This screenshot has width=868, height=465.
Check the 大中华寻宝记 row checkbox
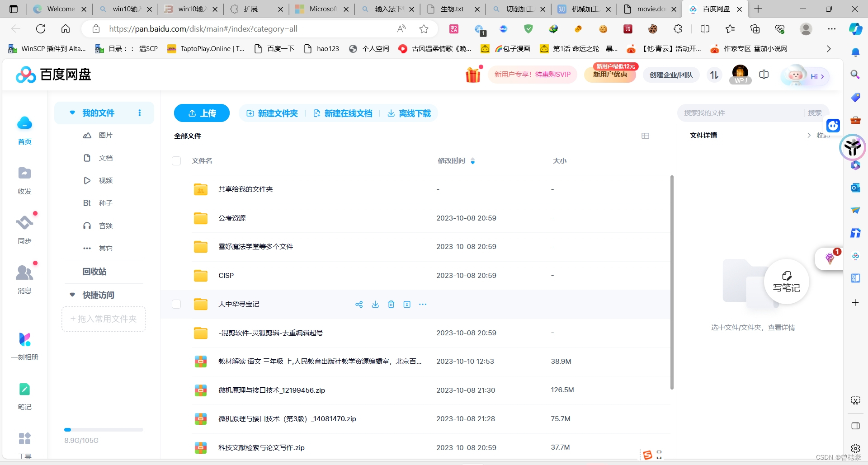(x=176, y=304)
